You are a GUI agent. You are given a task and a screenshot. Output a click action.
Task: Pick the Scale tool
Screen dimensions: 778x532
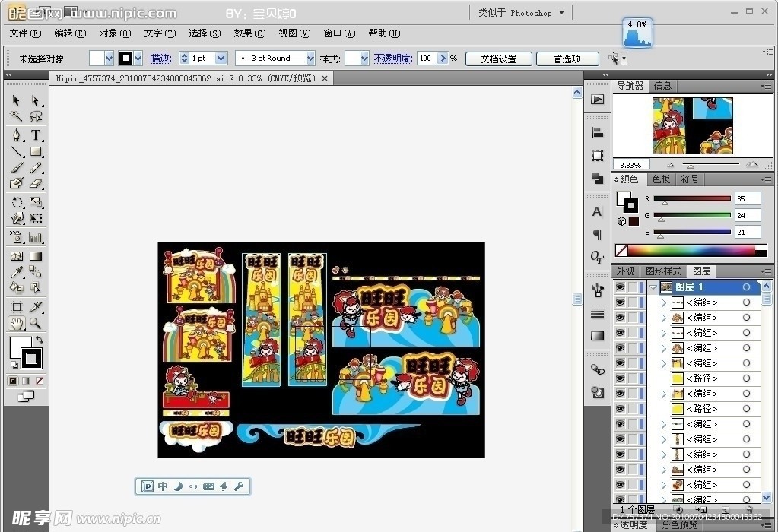click(x=35, y=202)
